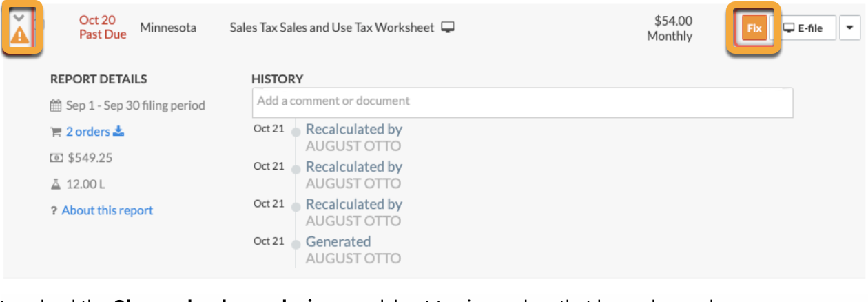Click the Oct 20 Past Due date

pyautogui.click(x=102, y=27)
